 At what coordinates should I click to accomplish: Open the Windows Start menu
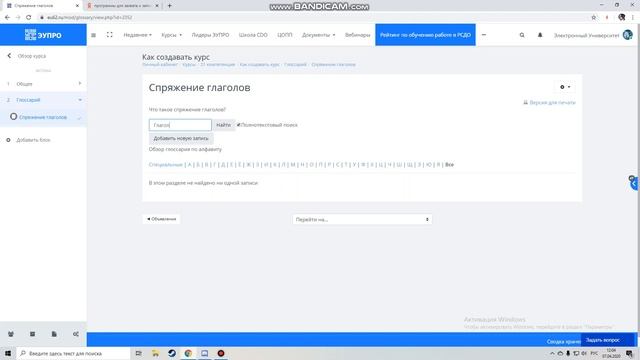pos(8,353)
